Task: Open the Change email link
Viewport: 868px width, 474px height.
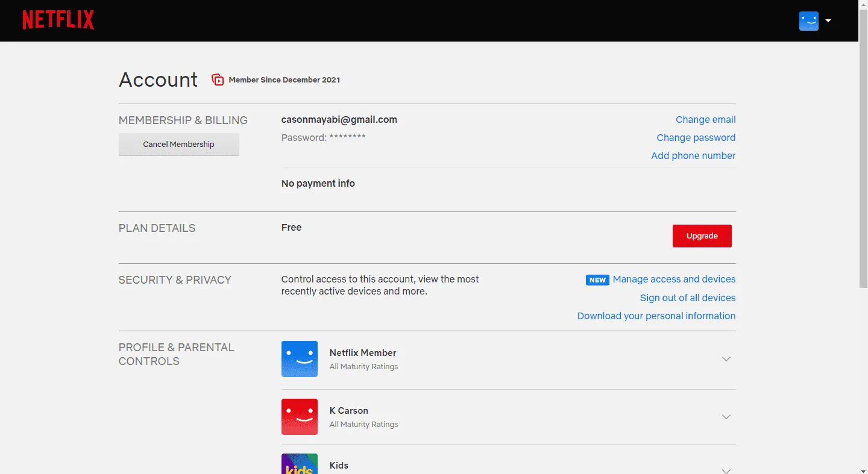Action: pyautogui.click(x=705, y=120)
